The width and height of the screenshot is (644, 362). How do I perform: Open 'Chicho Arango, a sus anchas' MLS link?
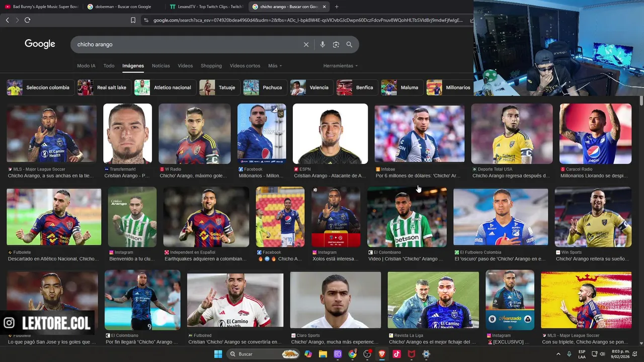51,176
